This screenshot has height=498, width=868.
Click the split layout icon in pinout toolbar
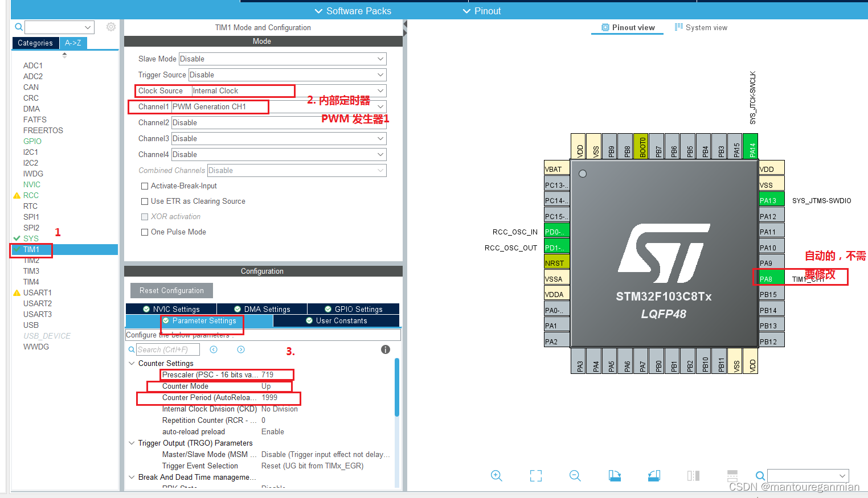coord(693,476)
